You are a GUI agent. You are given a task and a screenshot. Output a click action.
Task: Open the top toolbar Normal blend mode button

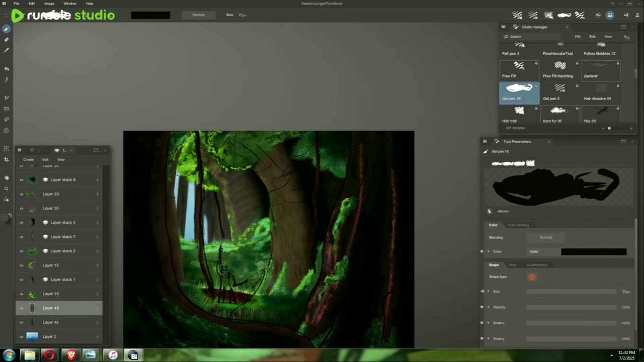199,15
